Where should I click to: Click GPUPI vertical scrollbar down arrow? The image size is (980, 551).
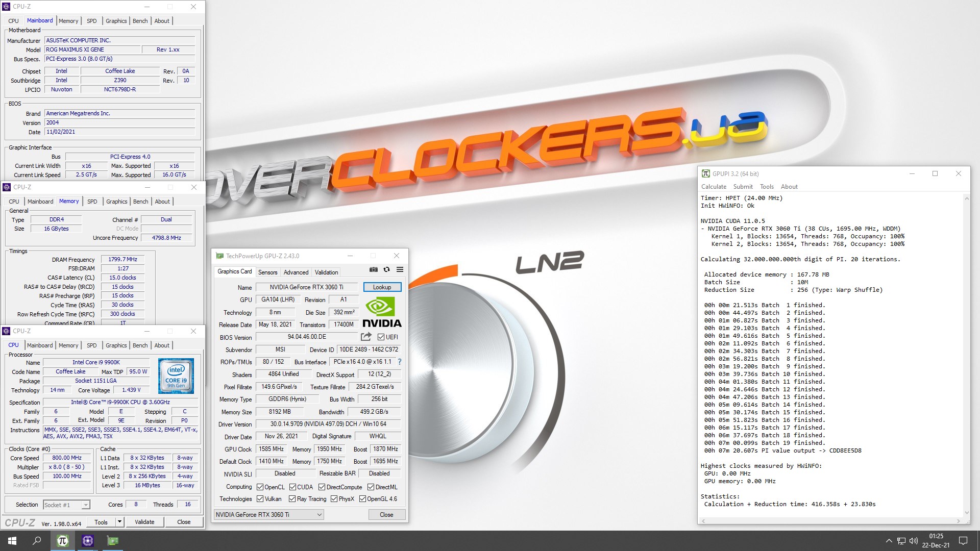pyautogui.click(x=966, y=513)
